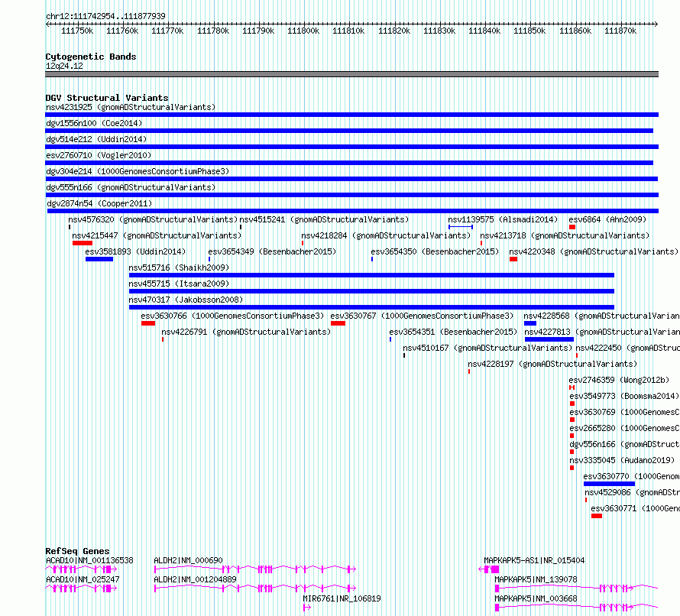Screen dimensions: 680x616
Task: Click the red bar under esv3630771
Action: tap(597, 516)
